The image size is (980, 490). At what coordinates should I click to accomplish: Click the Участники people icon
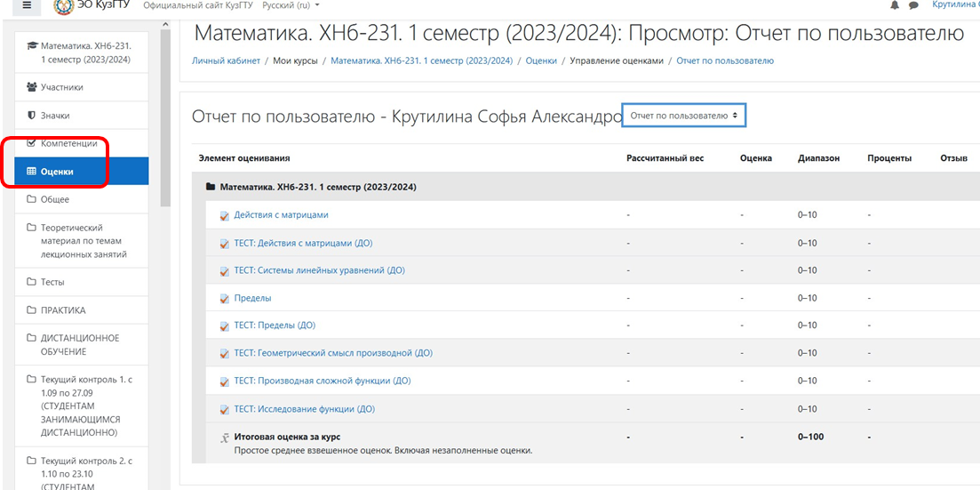point(32,88)
